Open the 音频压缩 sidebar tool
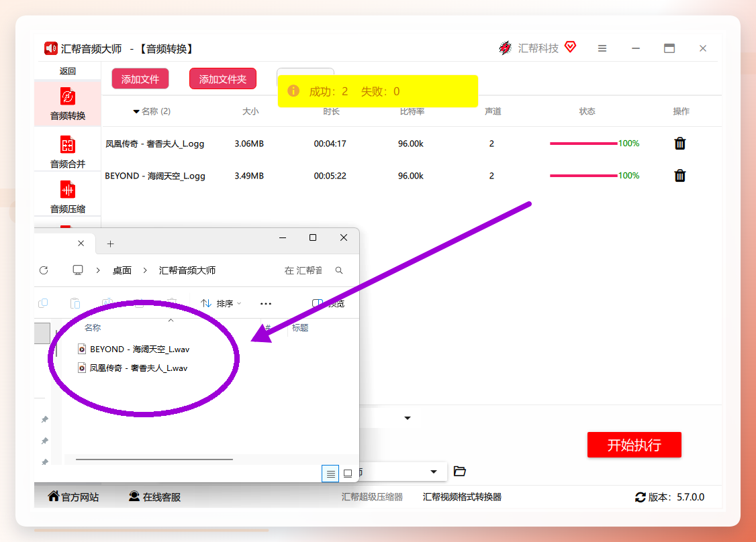Image resolution: width=756 pixels, height=542 pixels. (68, 197)
